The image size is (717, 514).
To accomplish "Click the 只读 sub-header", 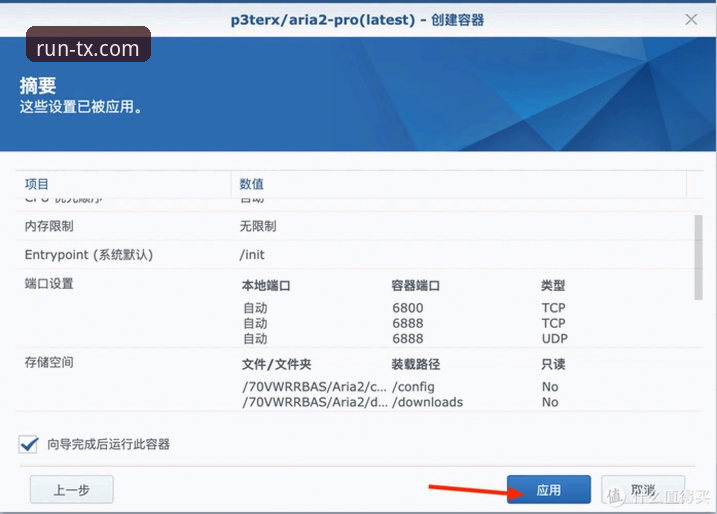I will tap(553, 364).
